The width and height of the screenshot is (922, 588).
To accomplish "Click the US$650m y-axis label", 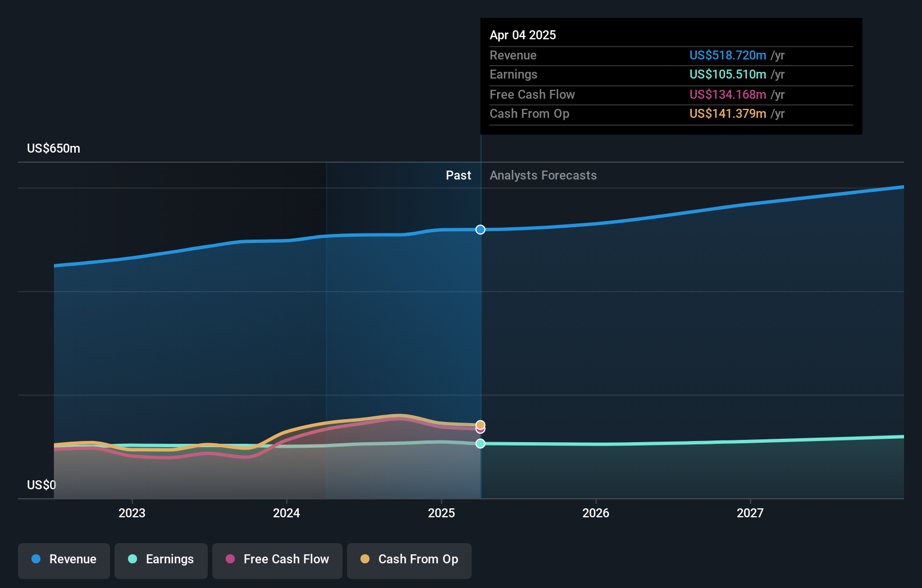I will click(x=54, y=149).
